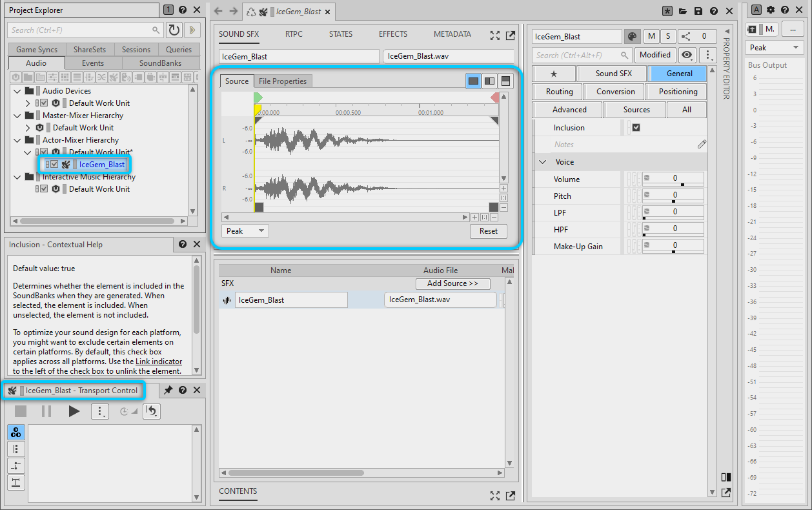
Task: Switch to the RTPC tab
Action: [294, 34]
